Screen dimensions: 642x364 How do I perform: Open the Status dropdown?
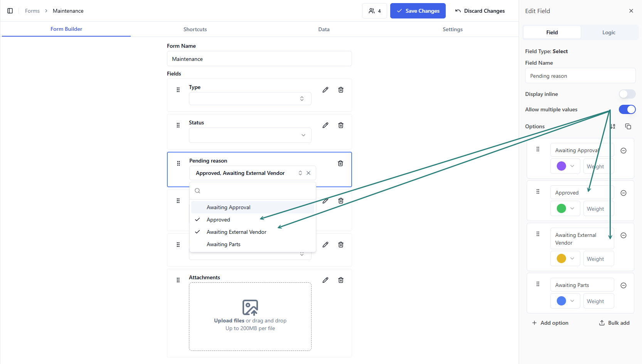pos(250,135)
